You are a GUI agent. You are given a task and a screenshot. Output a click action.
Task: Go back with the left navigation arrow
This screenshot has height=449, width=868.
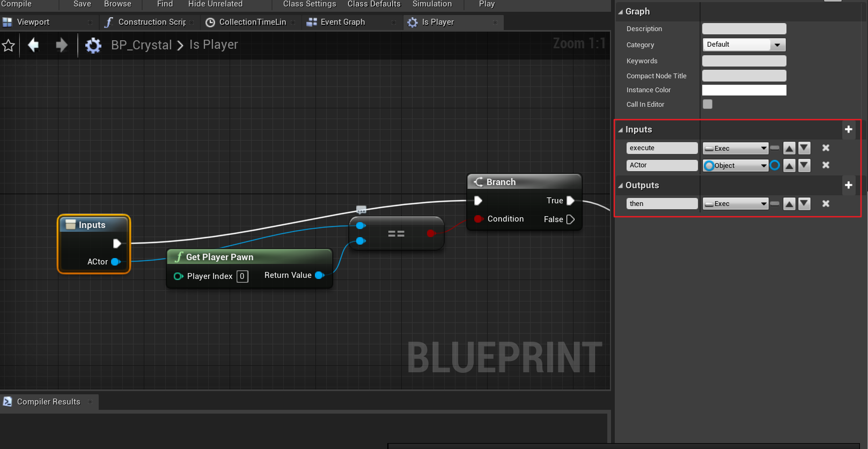tap(33, 45)
